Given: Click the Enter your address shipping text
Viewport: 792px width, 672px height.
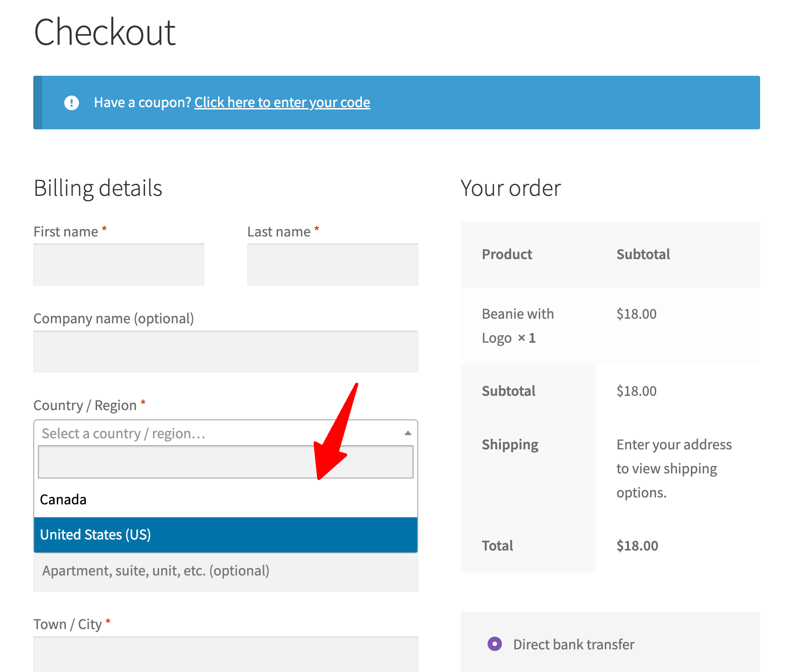Looking at the screenshot, I should pyautogui.click(x=674, y=468).
